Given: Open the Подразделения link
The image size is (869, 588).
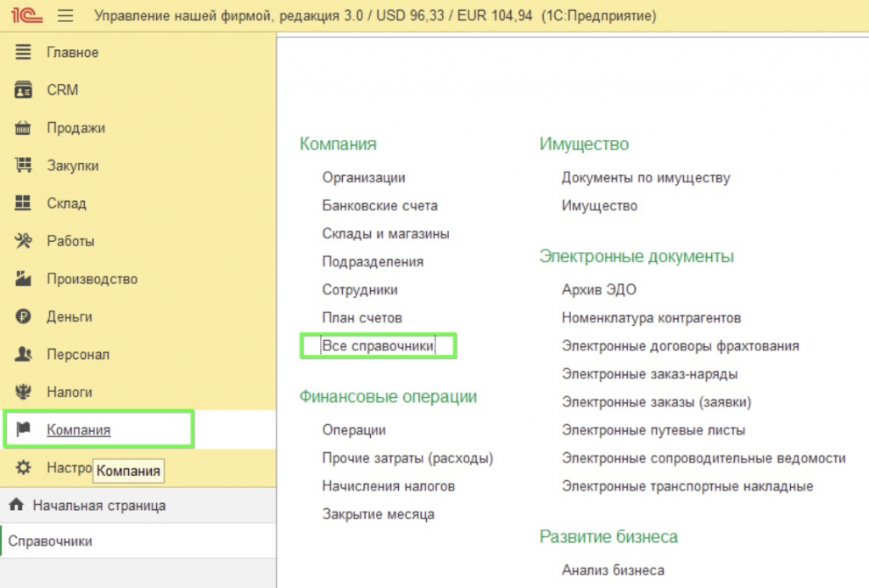Looking at the screenshot, I should (373, 261).
